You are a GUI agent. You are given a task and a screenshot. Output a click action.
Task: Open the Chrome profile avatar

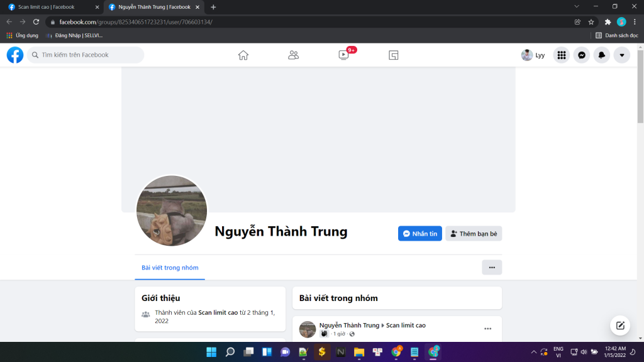(621, 22)
